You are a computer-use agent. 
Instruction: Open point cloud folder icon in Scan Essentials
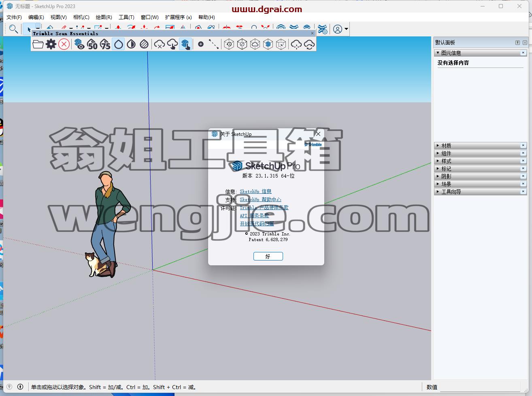(x=38, y=44)
